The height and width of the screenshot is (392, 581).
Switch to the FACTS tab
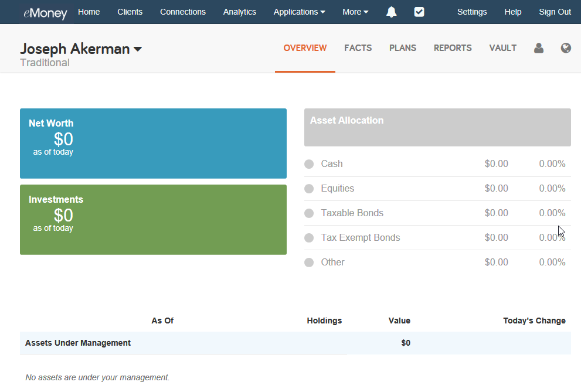[x=358, y=48]
